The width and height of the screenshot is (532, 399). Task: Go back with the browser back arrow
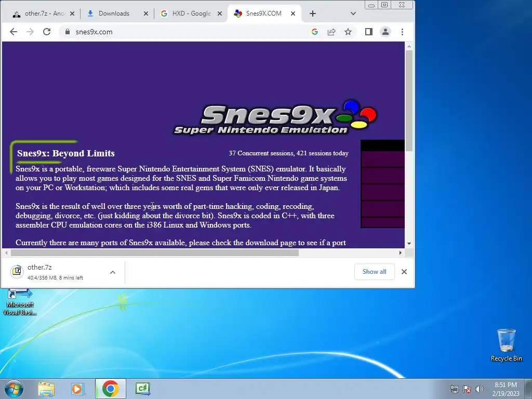tap(13, 32)
